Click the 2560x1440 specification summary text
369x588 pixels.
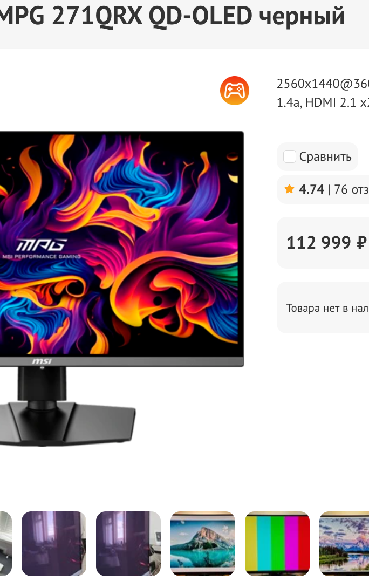pos(323,93)
